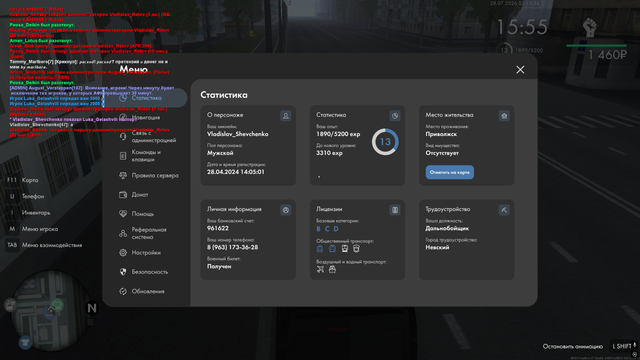Click the Отметить на карте button
The width and height of the screenshot is (640, 360).
click(450, 172)
